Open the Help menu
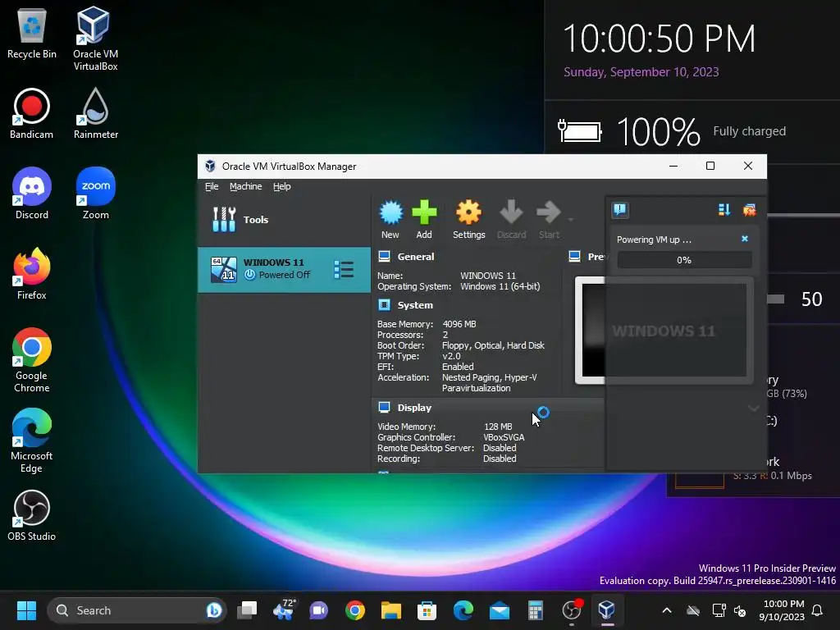The image size is (840, 630). [282, 186]
